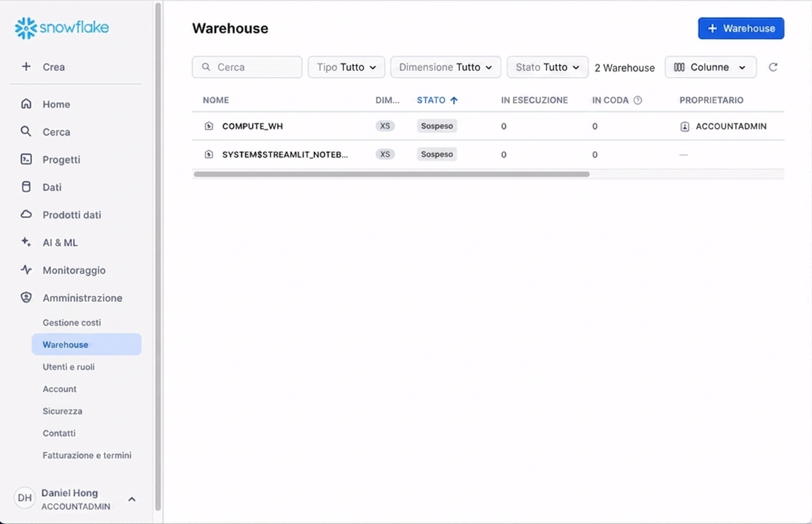Click the magnifier icon beside Cerca in sidebar

[26, 131]
